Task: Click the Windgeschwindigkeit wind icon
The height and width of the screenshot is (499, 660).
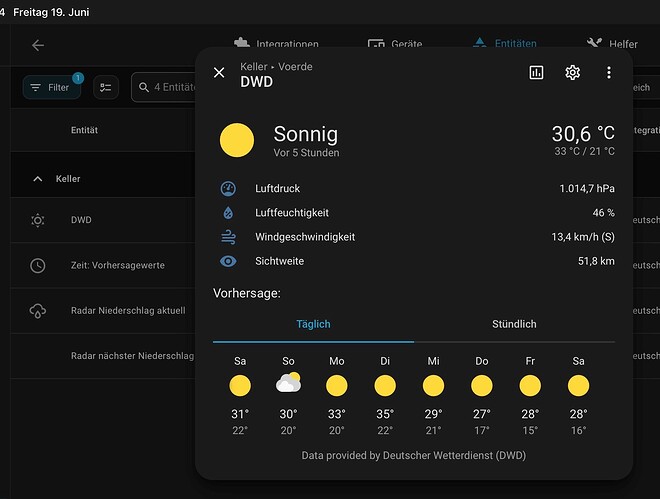Action: coord(228,237)
